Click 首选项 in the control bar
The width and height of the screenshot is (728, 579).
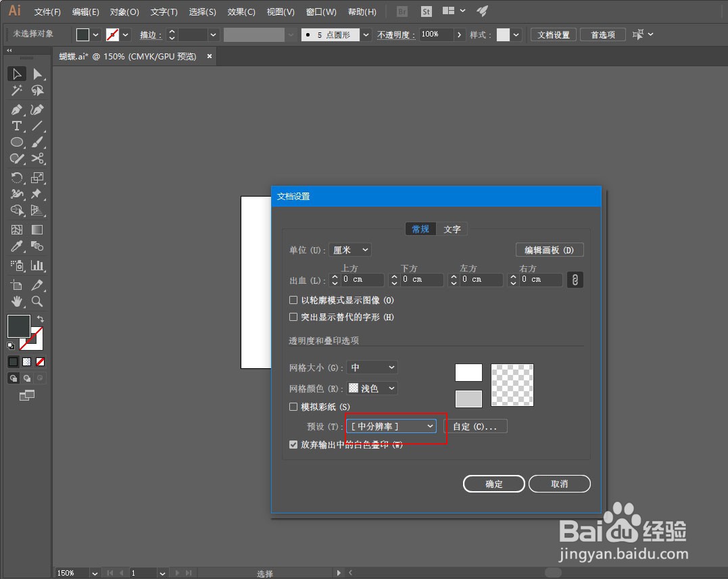[603, 35]
